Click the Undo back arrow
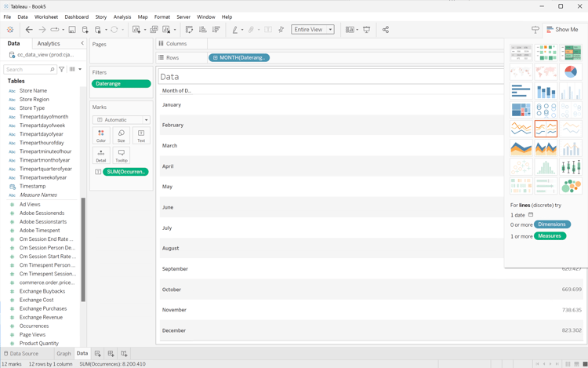The height and width of the screenshot is (368, 588). pyautogui.click(x=29, y=30)
